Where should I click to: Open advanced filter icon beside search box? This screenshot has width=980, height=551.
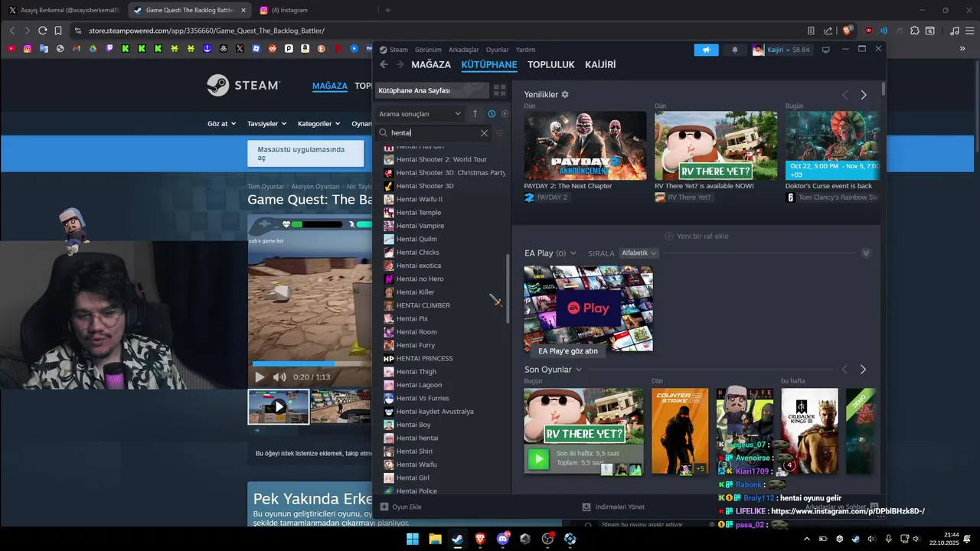coord(499,133)
